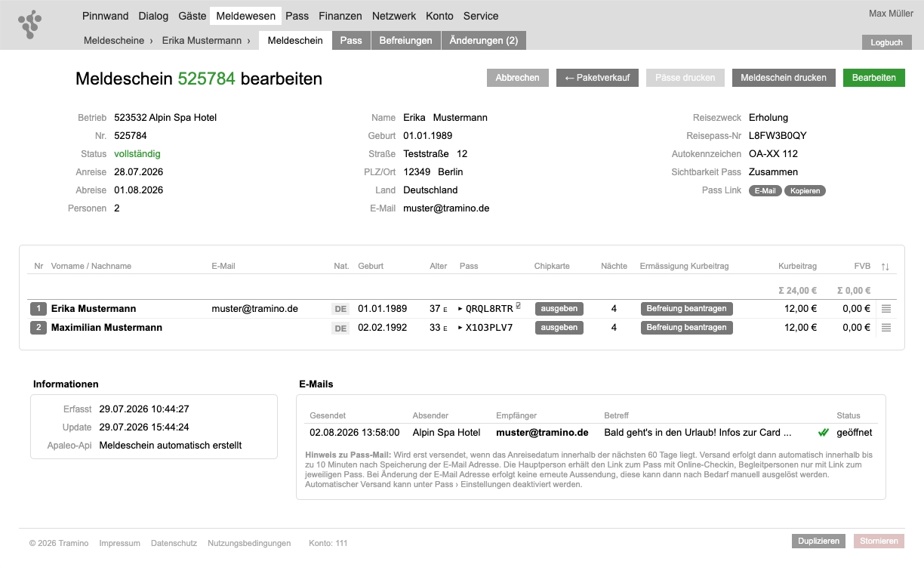This screenshot has width=924, height=580.
Task: Click ausgeben for Erika Mustermann's chipcard
Action: click(x=559, y=309)
